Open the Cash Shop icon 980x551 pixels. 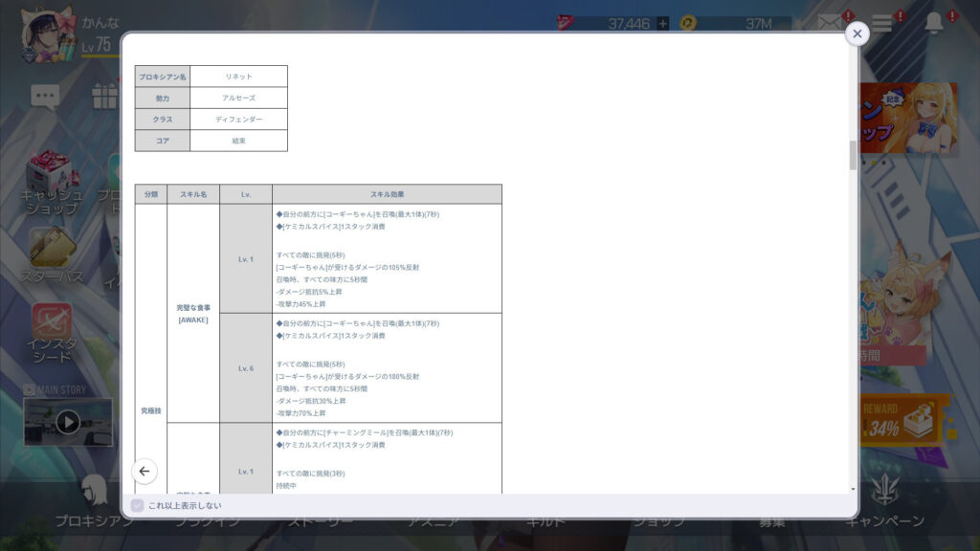click(x=52, y=179)
